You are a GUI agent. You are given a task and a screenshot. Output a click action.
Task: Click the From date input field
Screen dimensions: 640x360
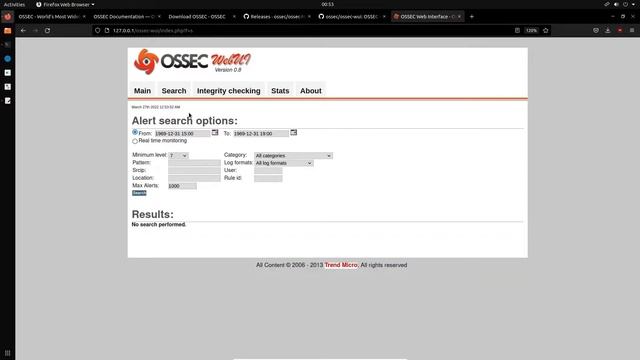pyautogui.click(x=182, y=133)
